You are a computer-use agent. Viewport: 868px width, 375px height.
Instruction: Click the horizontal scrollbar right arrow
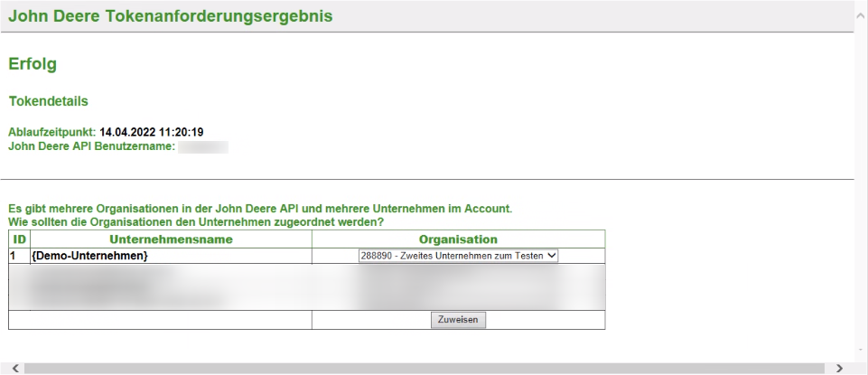pos(841,368)
